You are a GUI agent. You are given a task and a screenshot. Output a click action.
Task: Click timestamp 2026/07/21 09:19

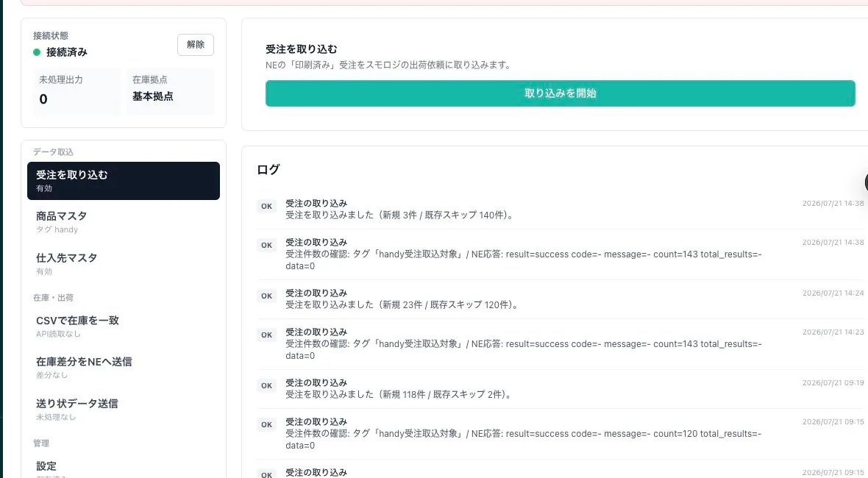(833, 382)
